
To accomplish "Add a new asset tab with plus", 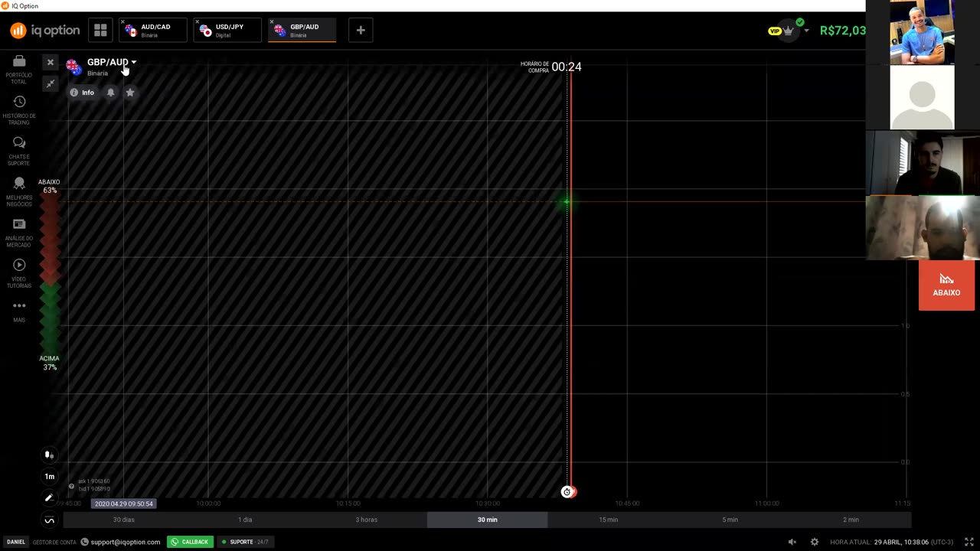I will 361,30.
